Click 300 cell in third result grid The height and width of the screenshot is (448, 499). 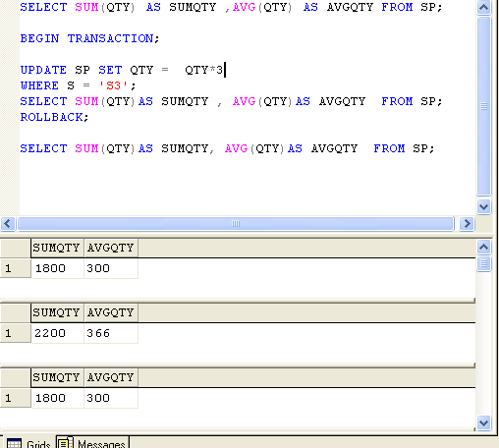tap(111, 398)
